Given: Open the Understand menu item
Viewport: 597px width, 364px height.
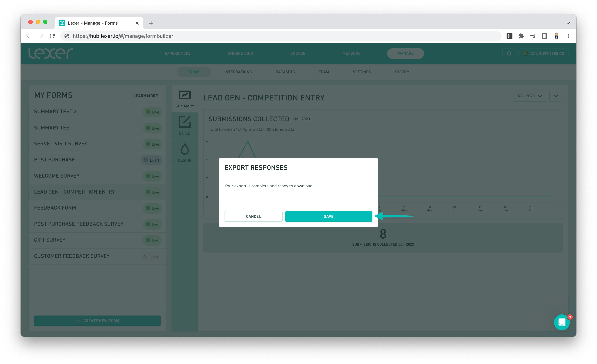Looking at the screenshot, I should click(240, 53).
